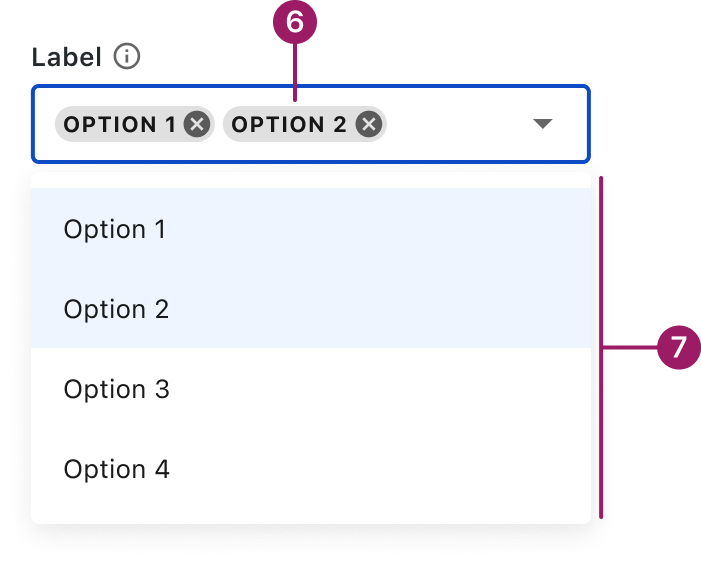701x564 pixels.
Task: Deselect Option 1 in the dropdown list
Action: (x=115, y=229)
